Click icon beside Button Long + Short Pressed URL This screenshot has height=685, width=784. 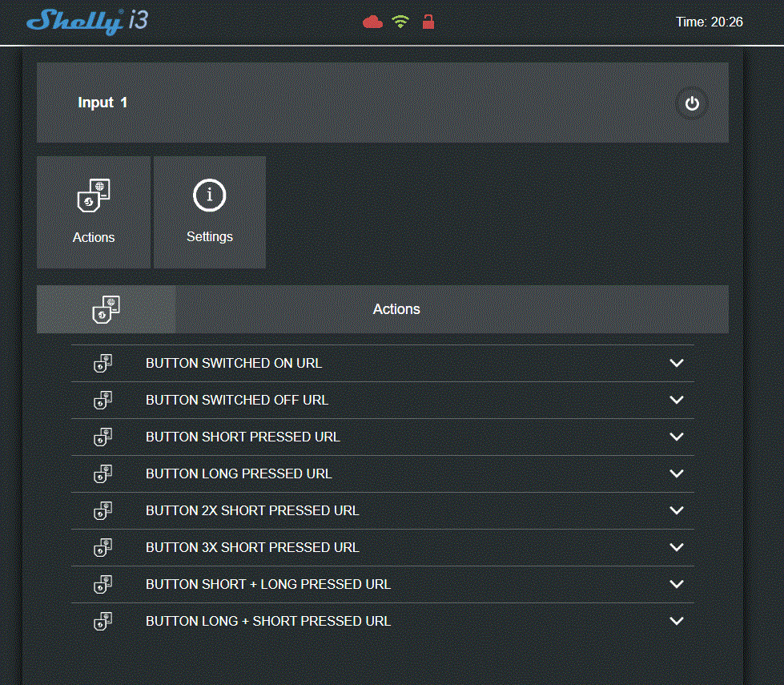click(x=103, y=621)
